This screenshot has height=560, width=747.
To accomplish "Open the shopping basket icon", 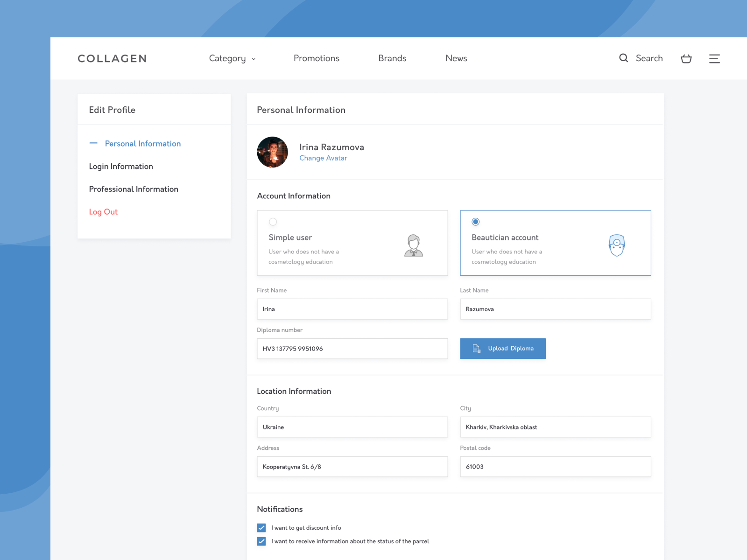I will click(686, 59).
